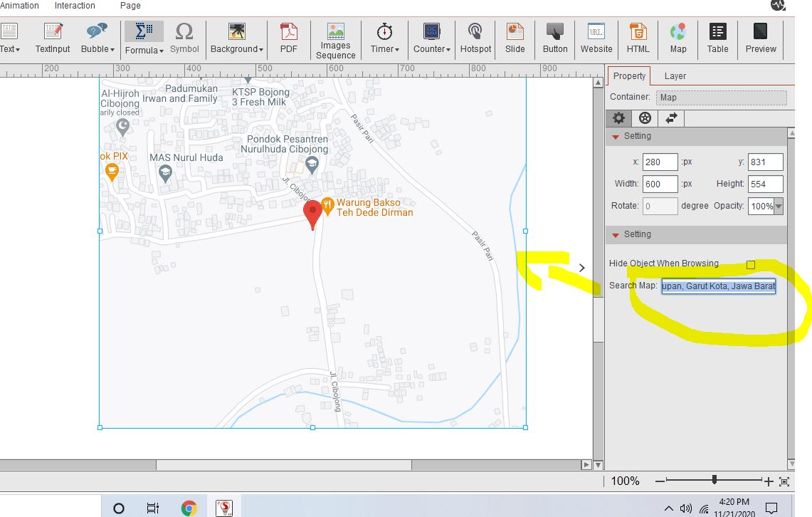Open the Timer dropdown arrow

[397, 50]
